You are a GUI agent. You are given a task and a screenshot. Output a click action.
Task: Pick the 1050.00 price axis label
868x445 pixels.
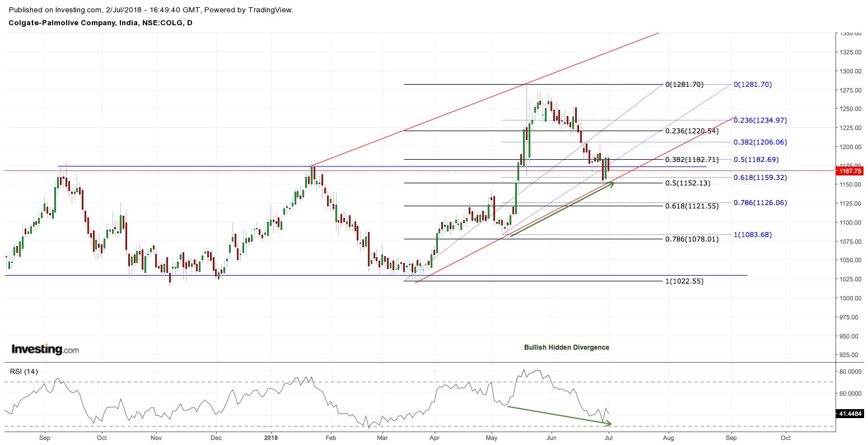[851, 260]
